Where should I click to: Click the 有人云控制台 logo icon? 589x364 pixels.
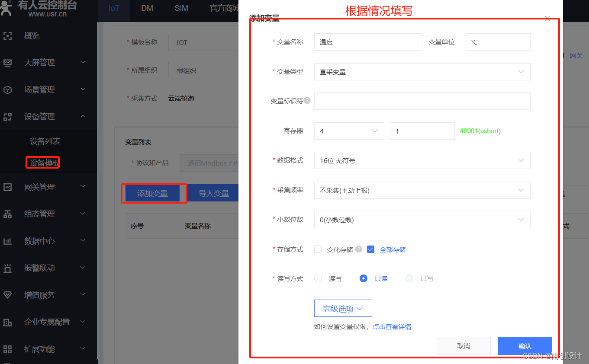[x=6, y=8]
